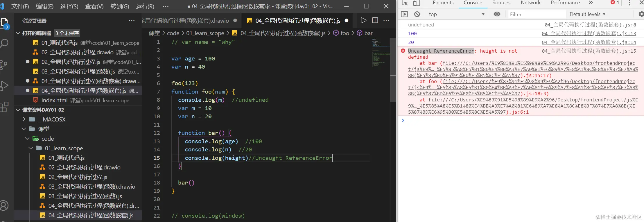Open the Accounts menu in the activity bar
Image resolution: width=644 pixels, height=222 pixels.
coord(4,205)
